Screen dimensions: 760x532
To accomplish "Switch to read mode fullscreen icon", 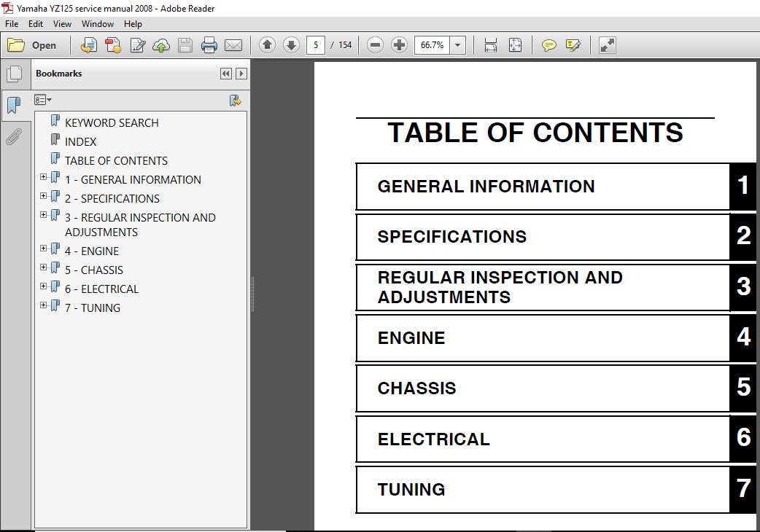I will (608, 45).
